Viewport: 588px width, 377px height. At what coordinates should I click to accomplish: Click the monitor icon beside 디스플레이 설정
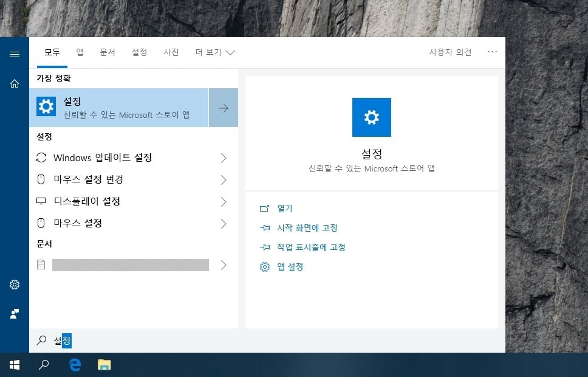click(x=41, y=201)
